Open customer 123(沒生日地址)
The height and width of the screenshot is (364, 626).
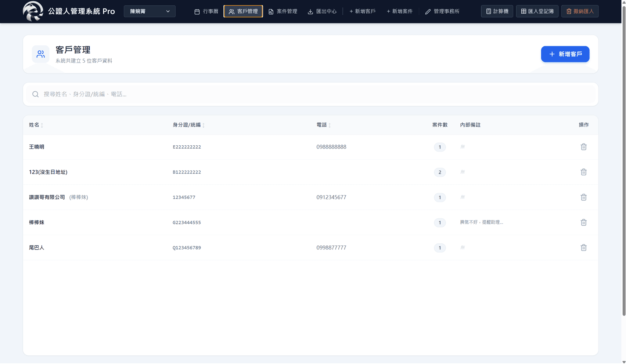(x=48, y=172)
